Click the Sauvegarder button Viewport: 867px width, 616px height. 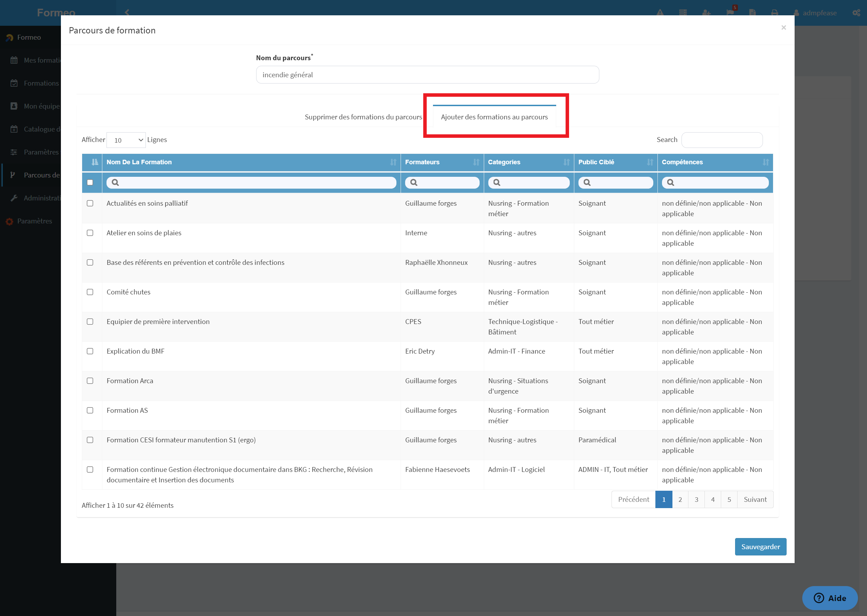coord(760,547)
